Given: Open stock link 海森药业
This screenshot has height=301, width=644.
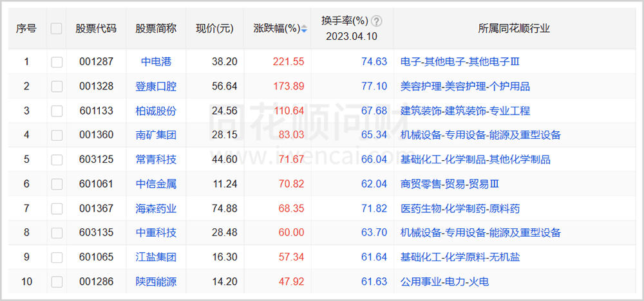Looking at the screenshot, I should [x=156, y=208].
